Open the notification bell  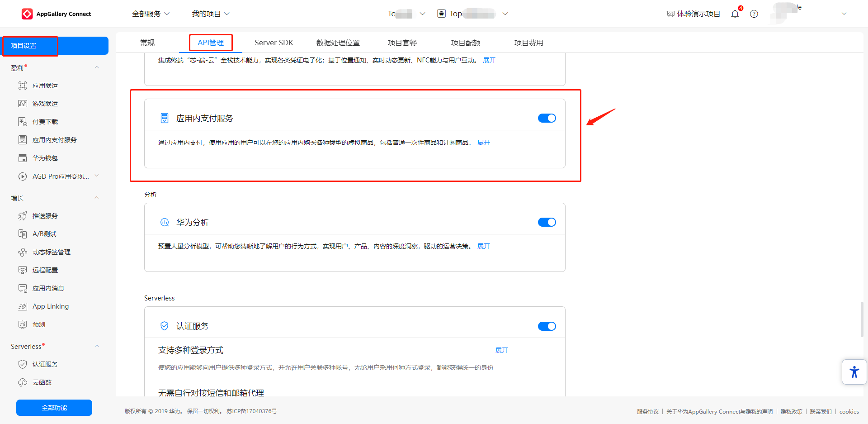click(735, 14)
